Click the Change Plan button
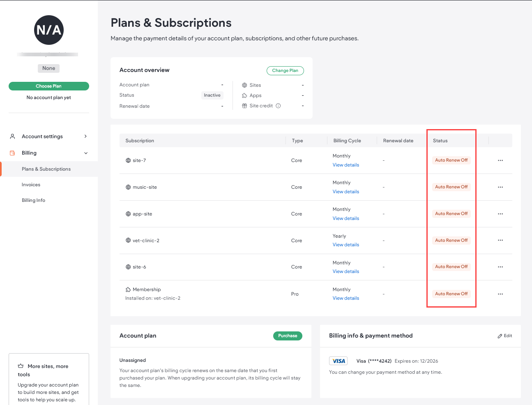 pos(285,70)
